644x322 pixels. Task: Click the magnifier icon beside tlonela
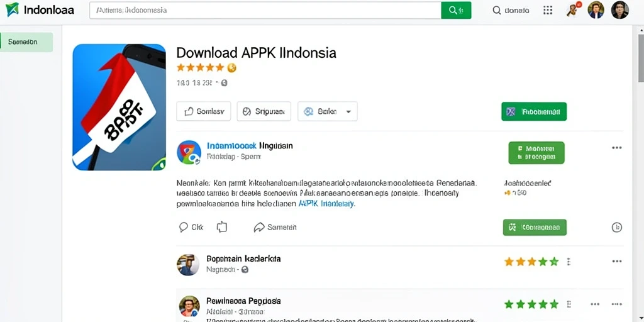point(497,11)
